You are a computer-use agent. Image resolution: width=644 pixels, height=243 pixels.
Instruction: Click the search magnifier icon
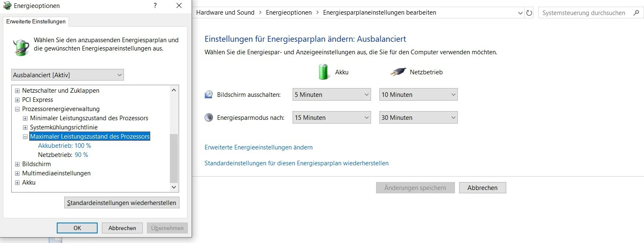click(636, 13)
